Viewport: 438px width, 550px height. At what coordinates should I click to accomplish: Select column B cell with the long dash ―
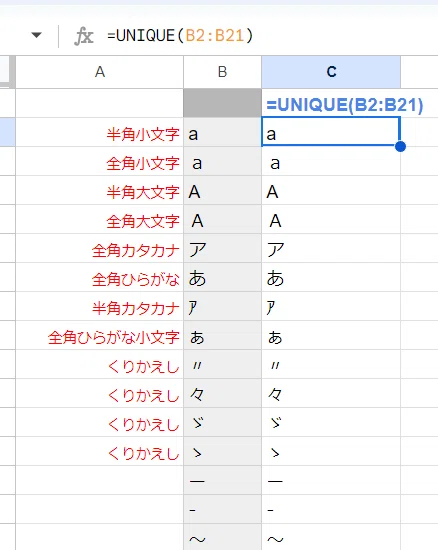coord(222,480)
